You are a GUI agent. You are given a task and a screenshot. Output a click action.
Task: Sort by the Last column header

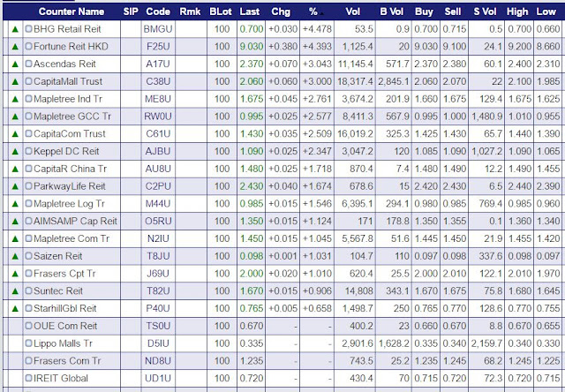[x=250, y=11]
